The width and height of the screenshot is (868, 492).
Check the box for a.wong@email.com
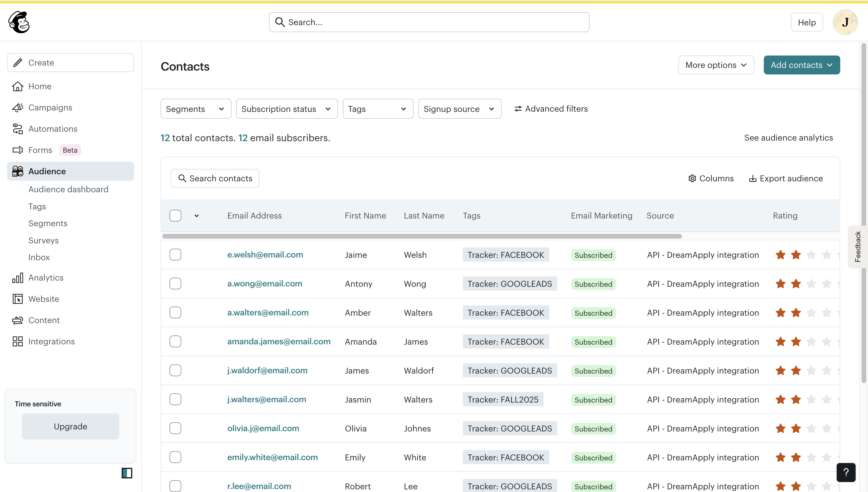click(x=175, y=284)
